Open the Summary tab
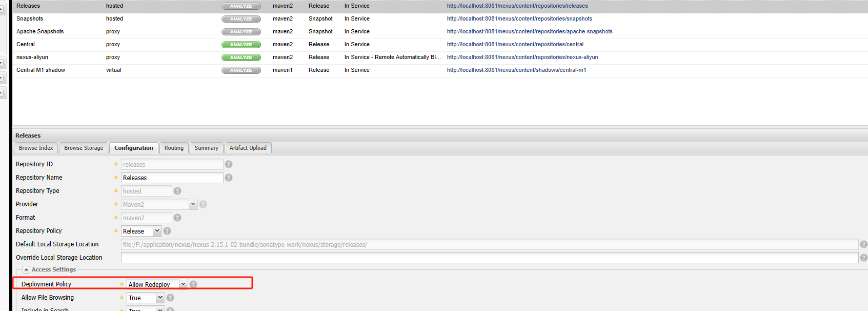This screenshot has height=311, width=868. 206,148
